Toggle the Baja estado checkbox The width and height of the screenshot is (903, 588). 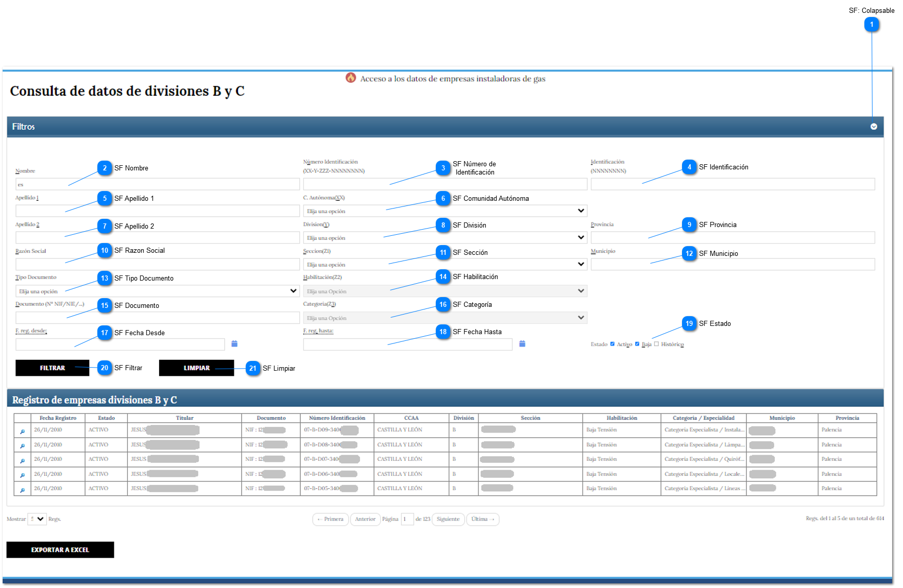(x=637, y=344)
